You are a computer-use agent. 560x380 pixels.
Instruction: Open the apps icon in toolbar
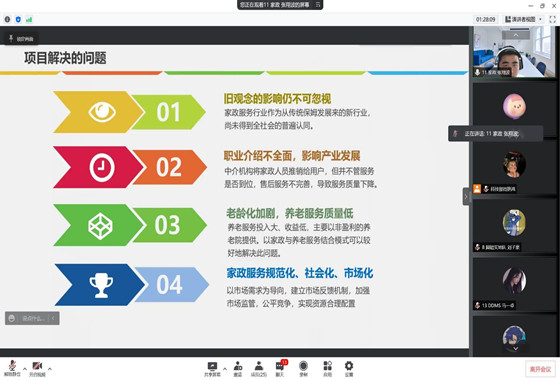(327, 369)
